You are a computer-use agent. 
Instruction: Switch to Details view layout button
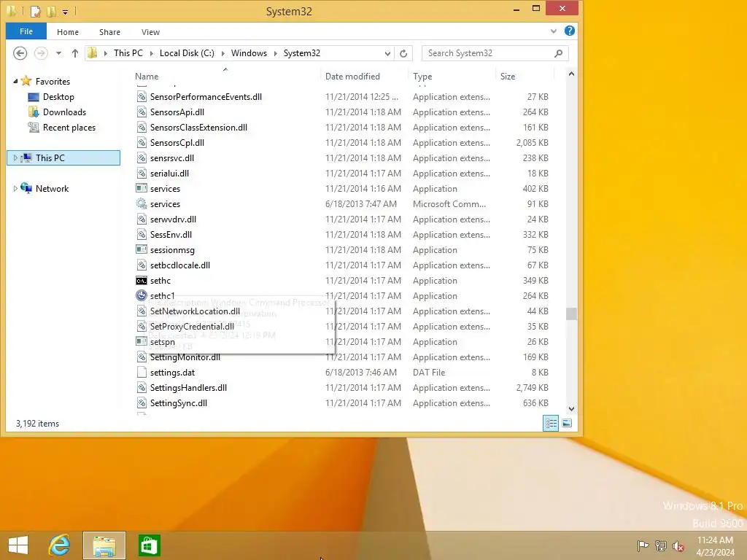551,424
